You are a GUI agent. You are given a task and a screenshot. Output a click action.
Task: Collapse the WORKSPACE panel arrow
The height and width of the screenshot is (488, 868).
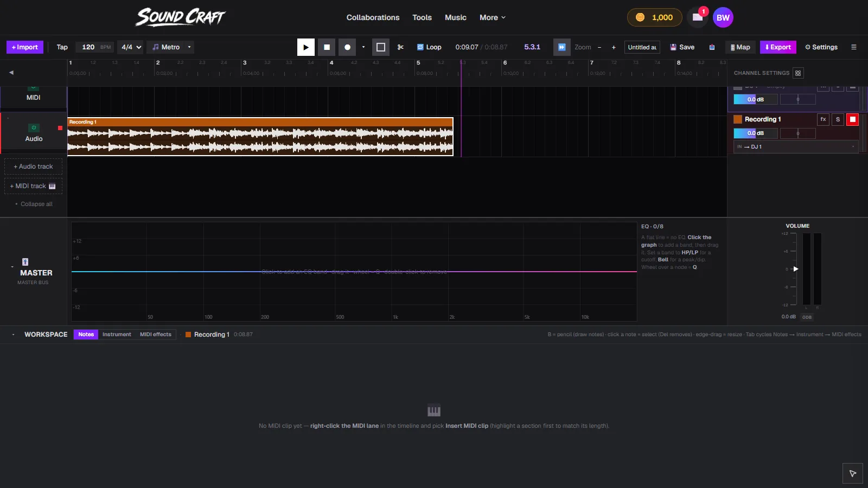point(13,335)
